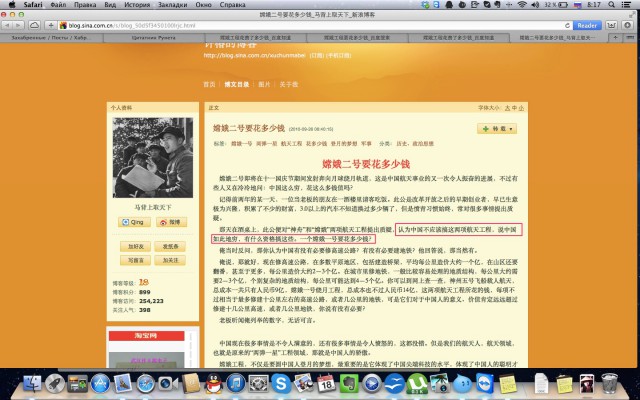
Task: Click the 博文目录 navigation link
Action: pos(236,84)
